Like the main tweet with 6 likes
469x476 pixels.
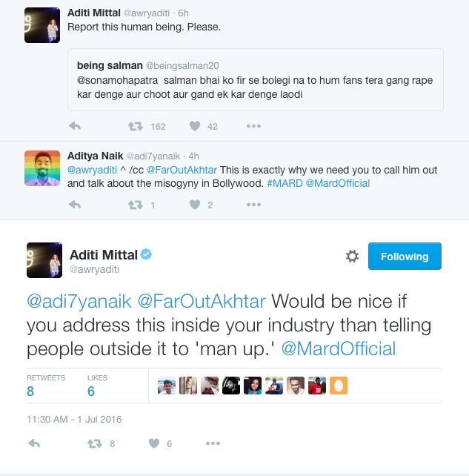coord(154,443)
